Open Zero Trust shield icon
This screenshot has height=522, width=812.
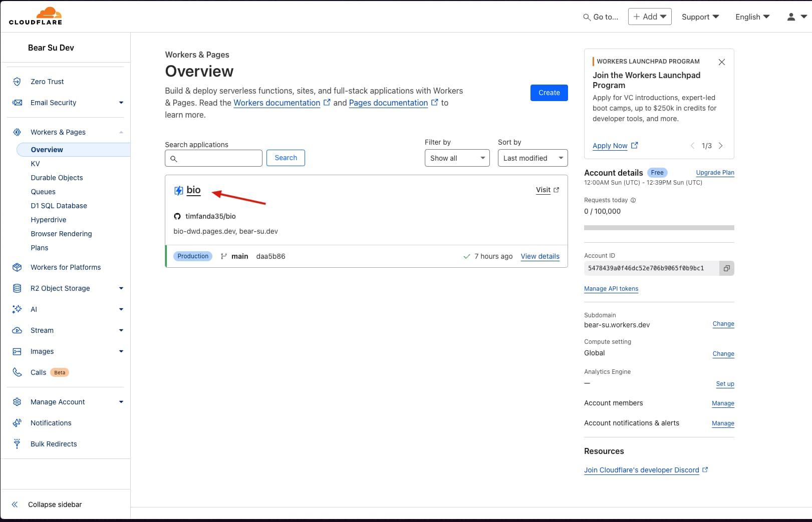tap(17, 82)
